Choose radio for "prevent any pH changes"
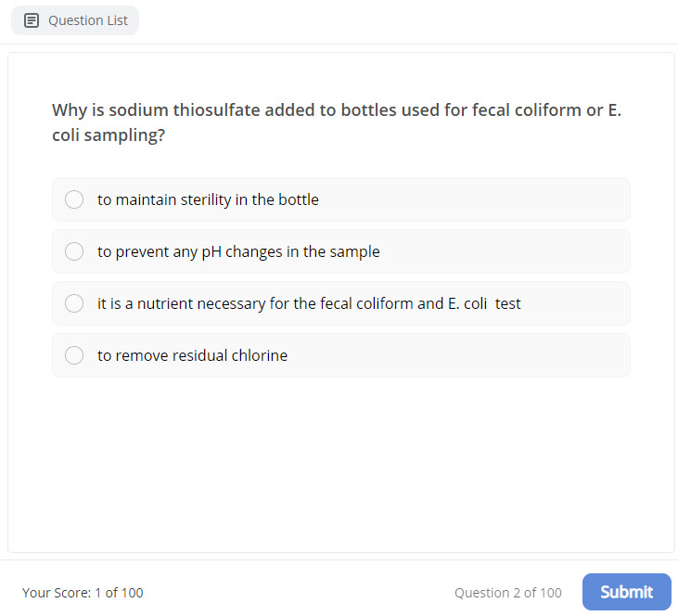 point(74,251)
